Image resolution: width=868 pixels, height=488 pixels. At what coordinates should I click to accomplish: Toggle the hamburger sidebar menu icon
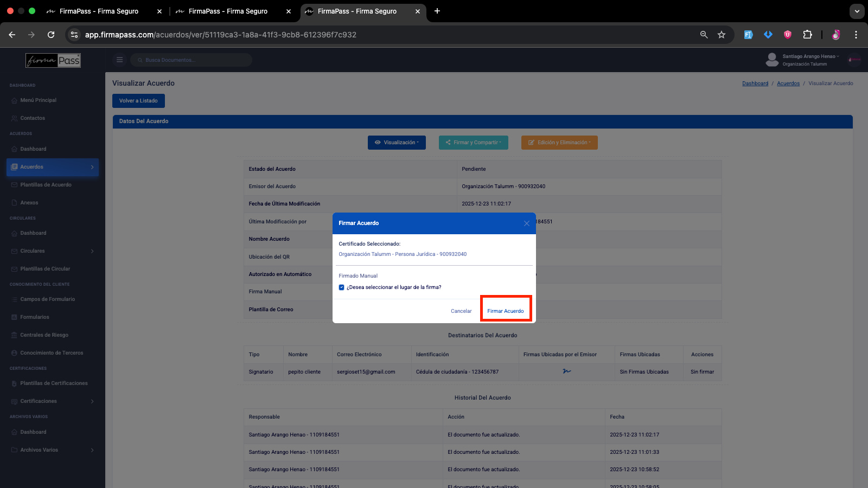pos(119,60)
